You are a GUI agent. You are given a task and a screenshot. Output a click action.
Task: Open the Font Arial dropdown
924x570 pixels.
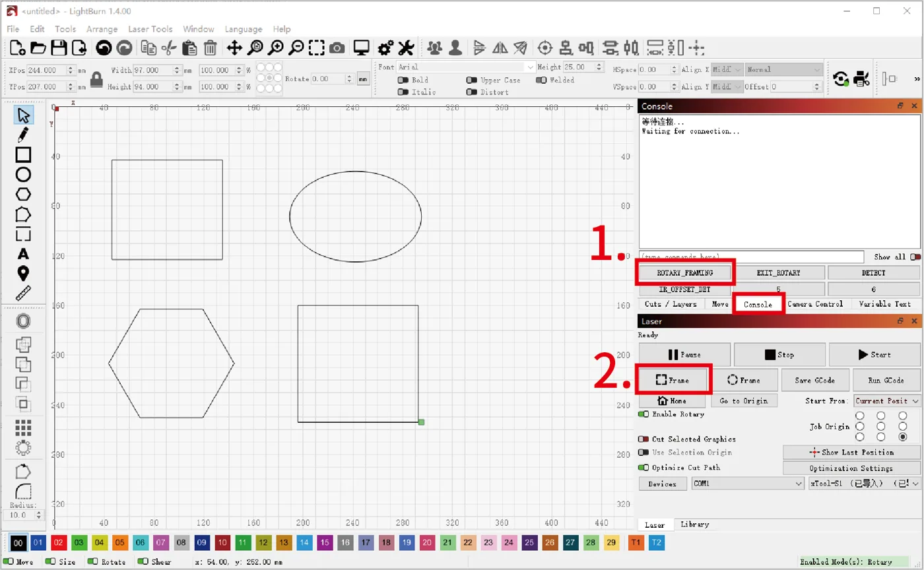tap(466, 67)
